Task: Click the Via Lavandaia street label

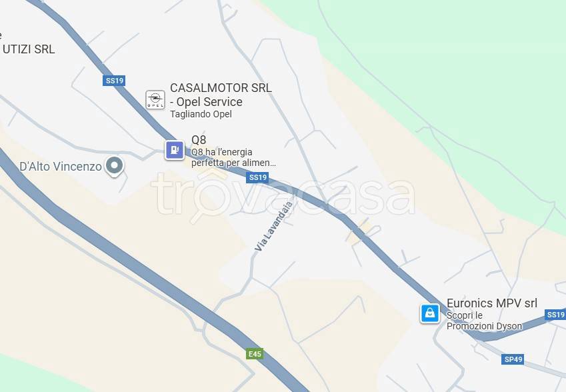Action: [x=274, y=226]
